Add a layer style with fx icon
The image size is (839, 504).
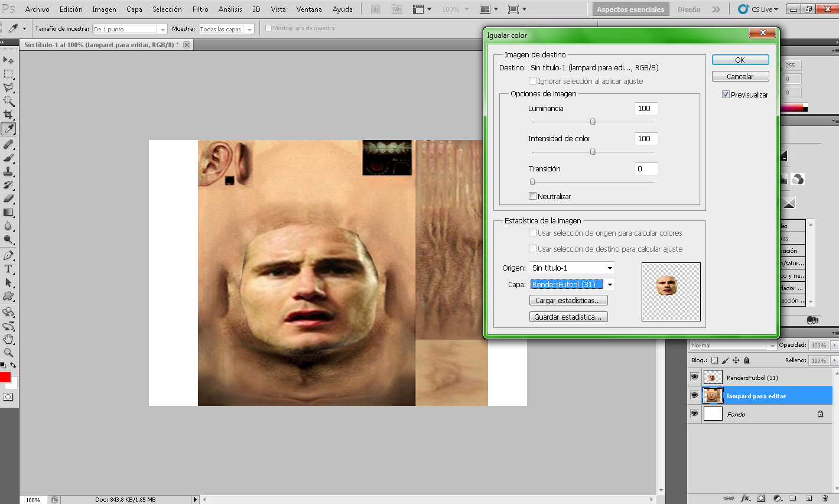(x=746, y=498)
